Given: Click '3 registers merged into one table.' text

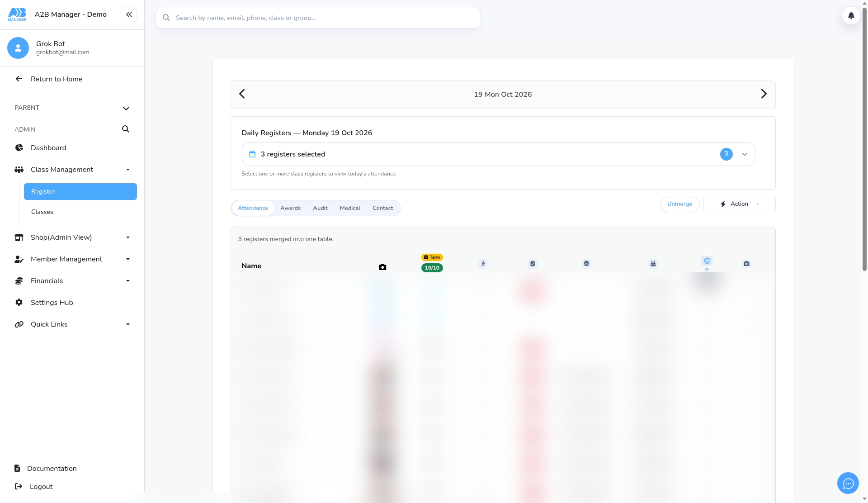Looking at the screenshot, I should point(286,239).
